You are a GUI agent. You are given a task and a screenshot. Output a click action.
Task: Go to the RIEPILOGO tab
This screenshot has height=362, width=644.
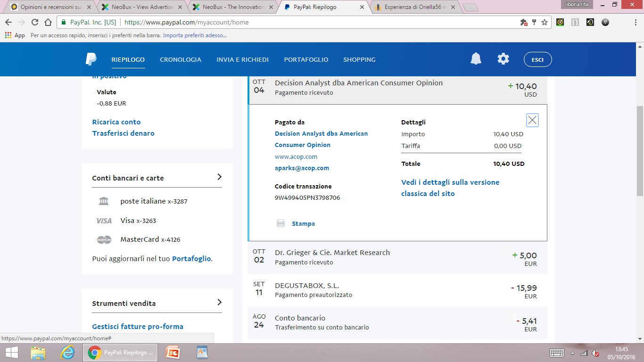(x=128, y=59)
